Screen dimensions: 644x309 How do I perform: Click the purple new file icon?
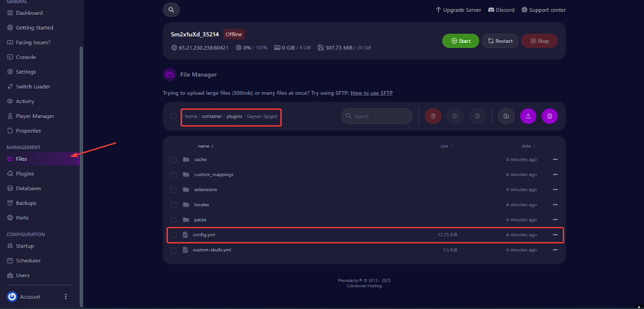coord(549,116)
